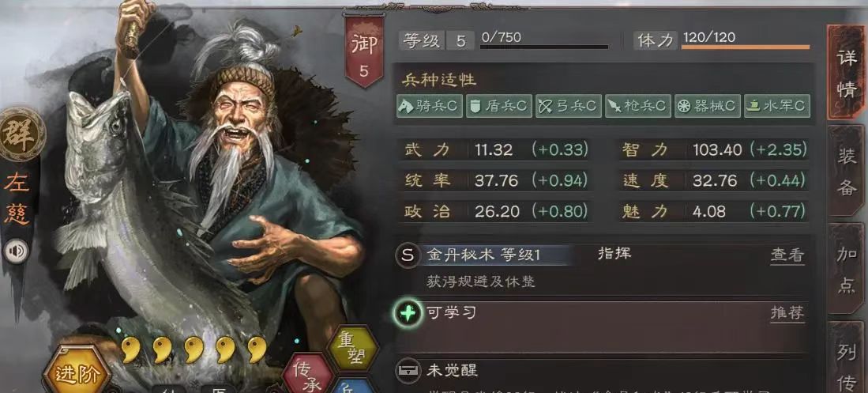Click 推荐 for recommended skills
868x393 pixels.
[787, 313]
